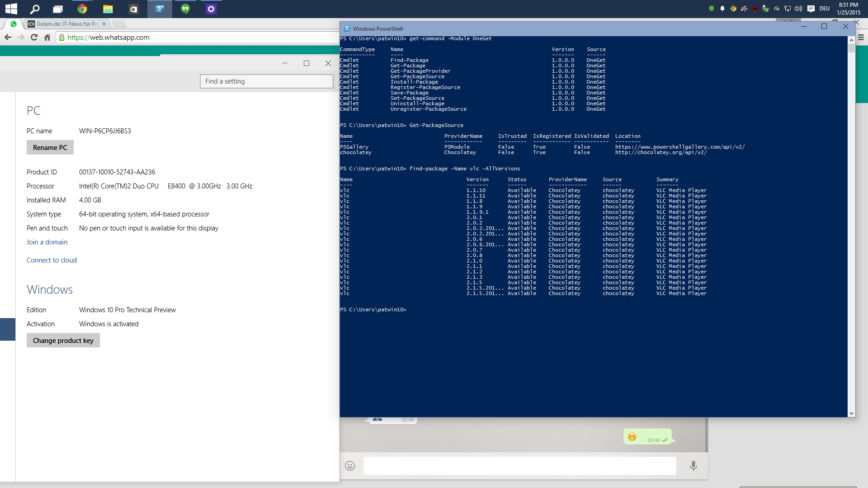Click the Rename PC button

click(x=50, y=148)
